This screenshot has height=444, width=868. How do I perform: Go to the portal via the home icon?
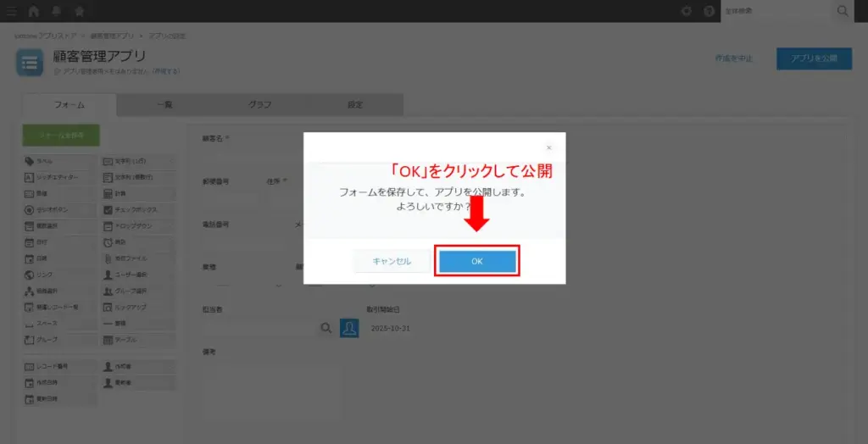coord(34,11)
